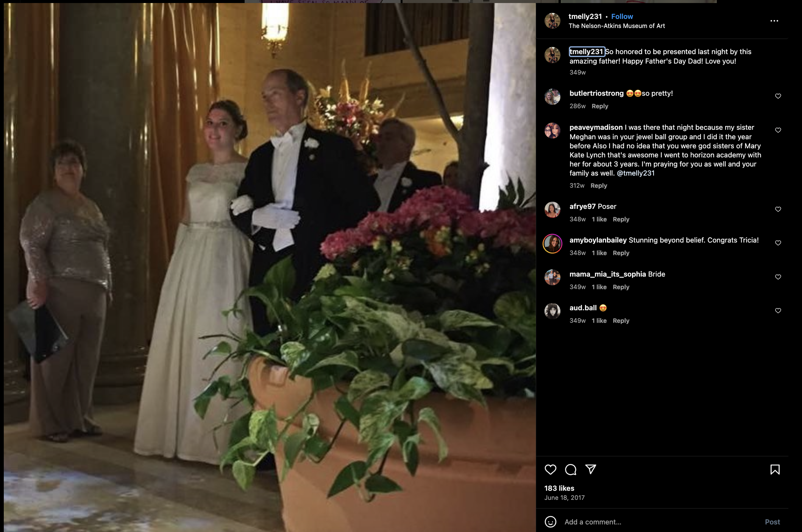The width and height of the screenshot is (802, 532).
Task: Like aud.ball's comment
Action: [x=778, y=311]
